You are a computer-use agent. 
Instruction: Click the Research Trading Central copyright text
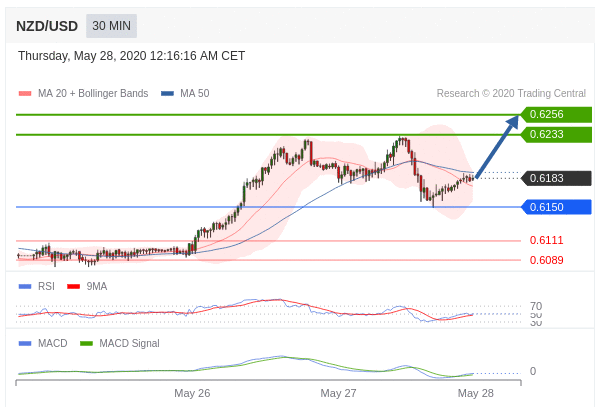(511, 94)
